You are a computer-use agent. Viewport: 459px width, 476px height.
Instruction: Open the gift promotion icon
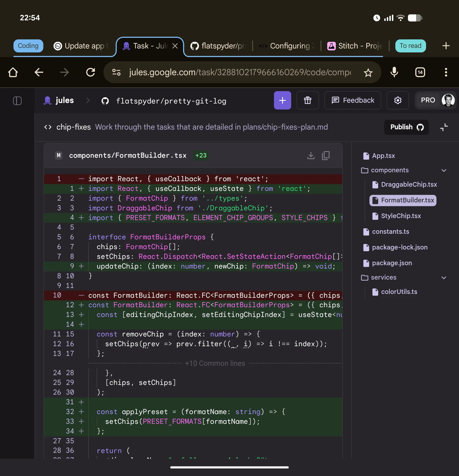coord(307,100)
